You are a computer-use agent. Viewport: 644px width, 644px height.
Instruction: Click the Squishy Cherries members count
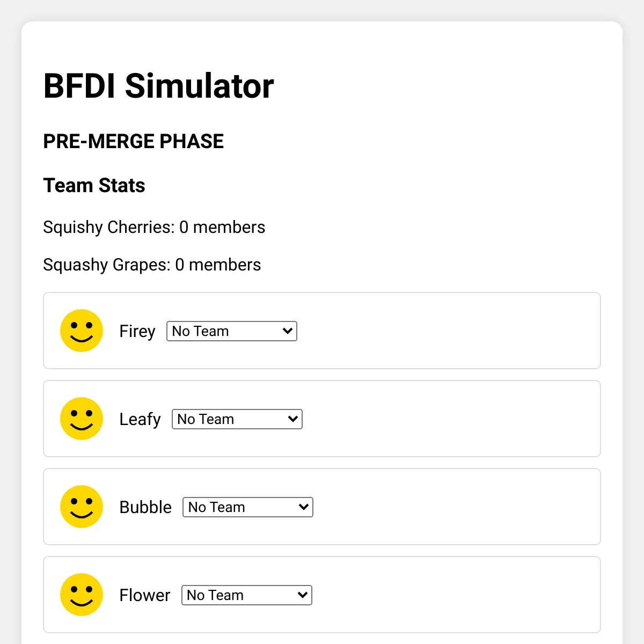pos(154,227)
